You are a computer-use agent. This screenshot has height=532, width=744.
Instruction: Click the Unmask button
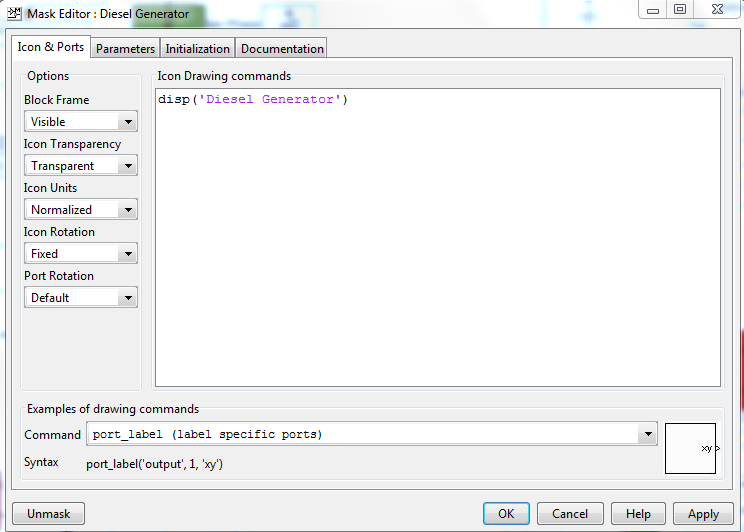point(48,513)
